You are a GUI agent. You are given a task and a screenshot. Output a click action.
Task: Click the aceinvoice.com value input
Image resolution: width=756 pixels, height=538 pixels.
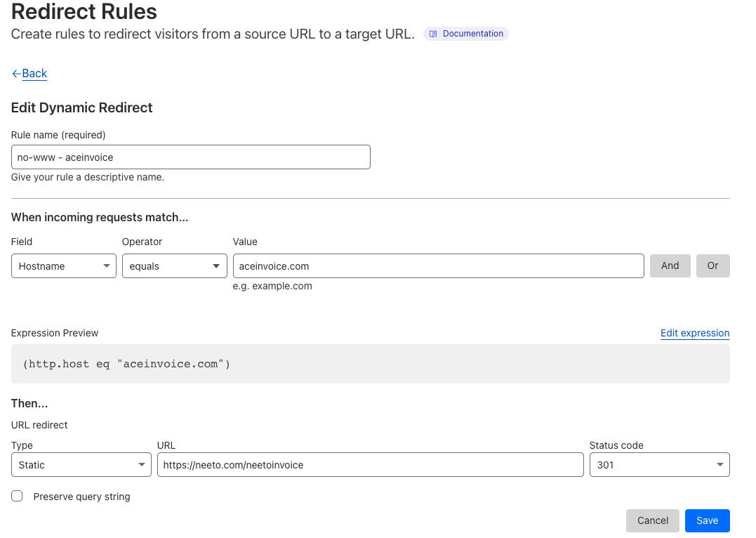point(438,266)
